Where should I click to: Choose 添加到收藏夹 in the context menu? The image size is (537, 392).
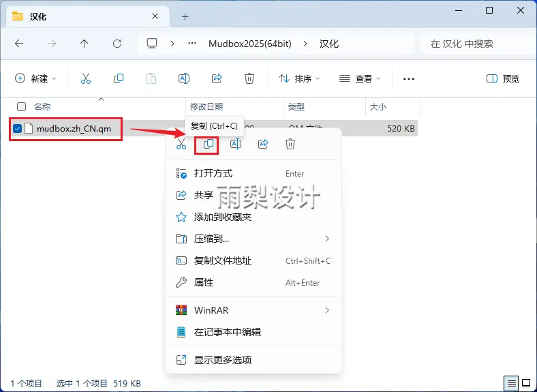254,217
